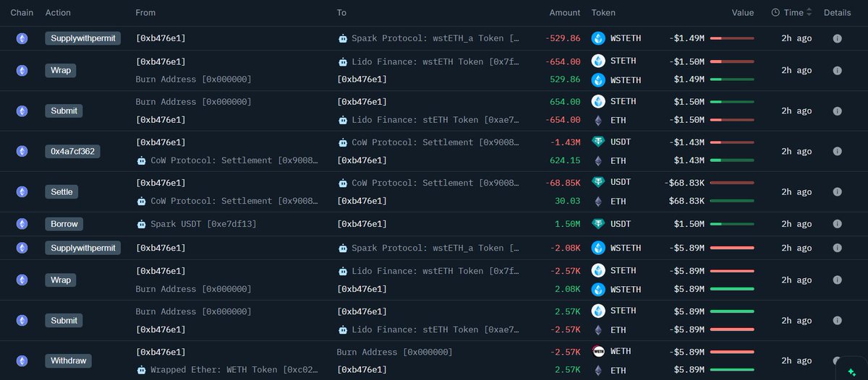Image resolution: width=868 pixels, height=380 pixels.
Task: Click the clock icon in the Time header
Action: [775, 12]
